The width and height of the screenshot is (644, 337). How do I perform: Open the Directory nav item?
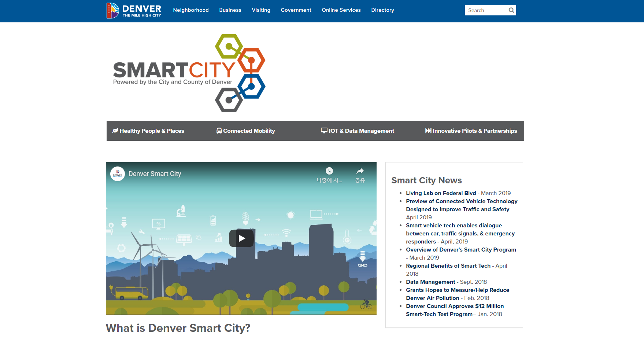(x=382, y=10)
